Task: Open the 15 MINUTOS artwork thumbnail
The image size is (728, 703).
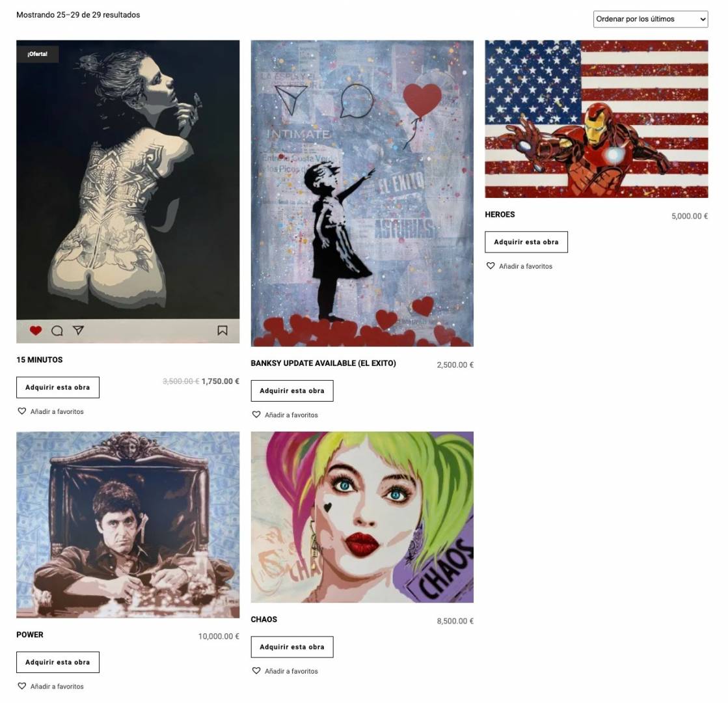Action: [x=128, y=191]
